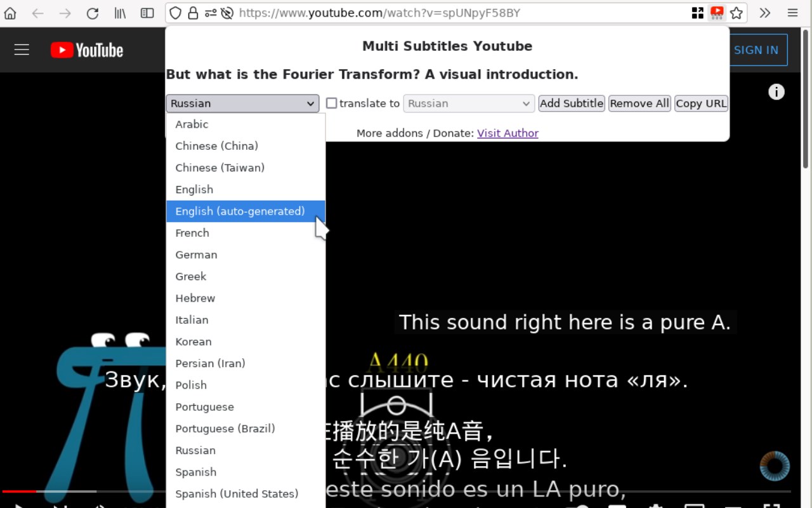Click the page vertical scrollbar
The image size is (812, 508).
click(x=806, y=98)
